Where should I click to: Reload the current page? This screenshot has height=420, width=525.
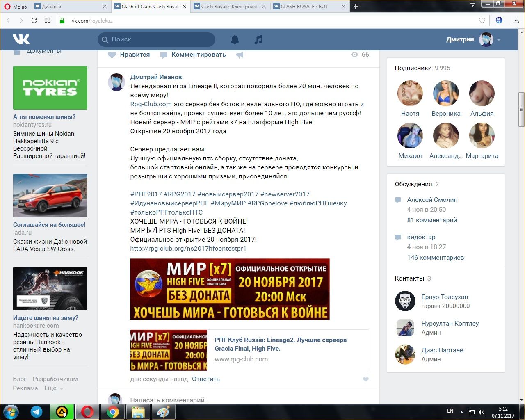point(34,21)
